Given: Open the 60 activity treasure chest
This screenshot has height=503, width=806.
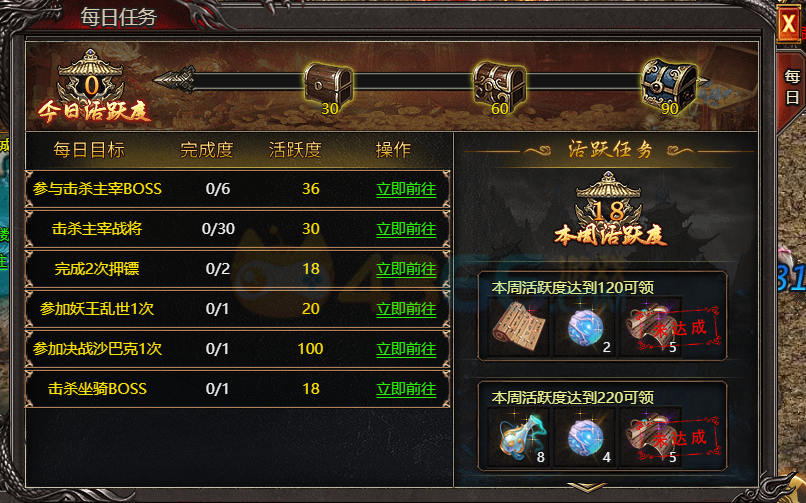Looking at the screenshot, I should tap(499, 85).
